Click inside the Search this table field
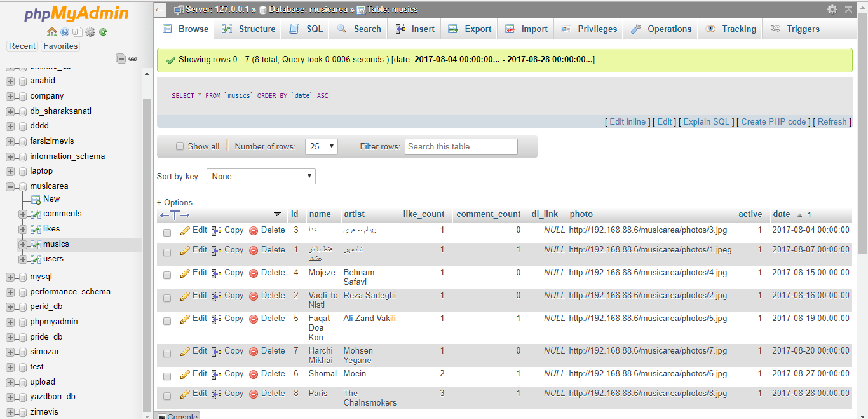Image resolution: width=868 pixels, height=419 pixels. pyautogui.click(x=461, y=146)
